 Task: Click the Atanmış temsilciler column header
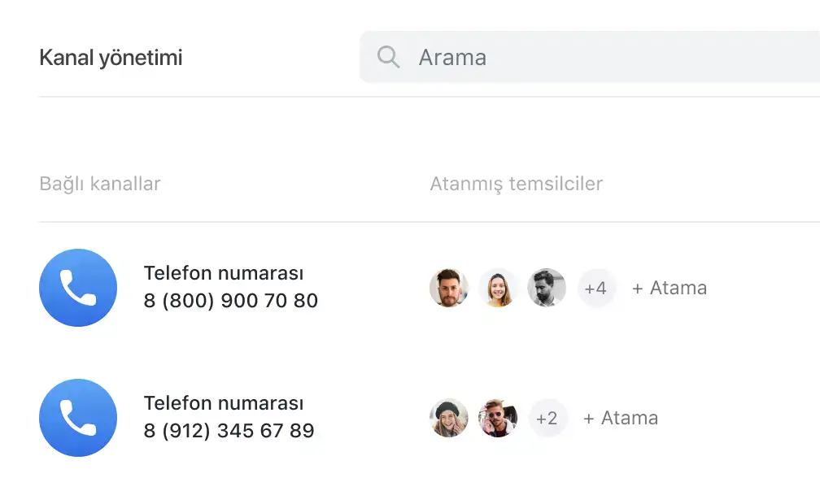[517, 184]
